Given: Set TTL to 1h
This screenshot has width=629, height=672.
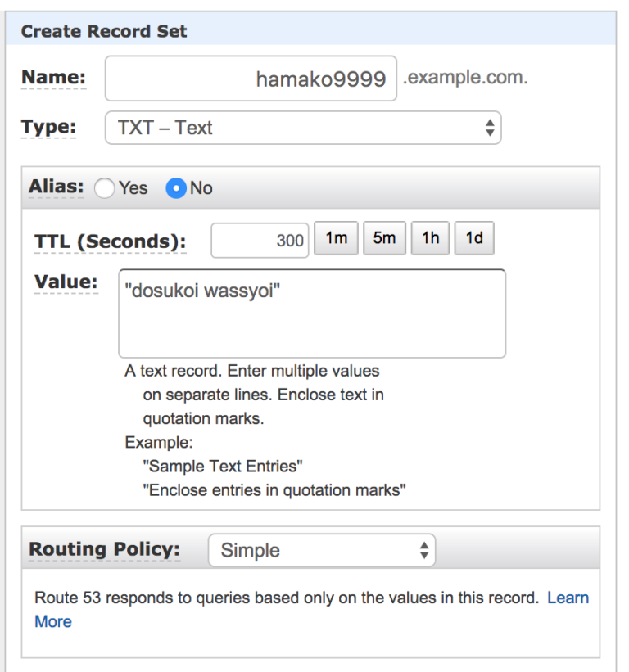Looking at the screenshot, I should click(430, 239).
